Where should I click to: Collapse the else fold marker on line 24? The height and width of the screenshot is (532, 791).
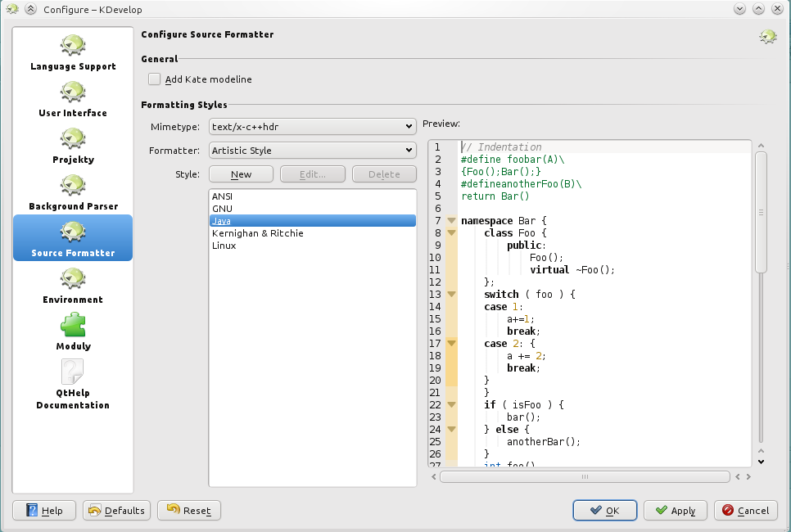(451, 429)
